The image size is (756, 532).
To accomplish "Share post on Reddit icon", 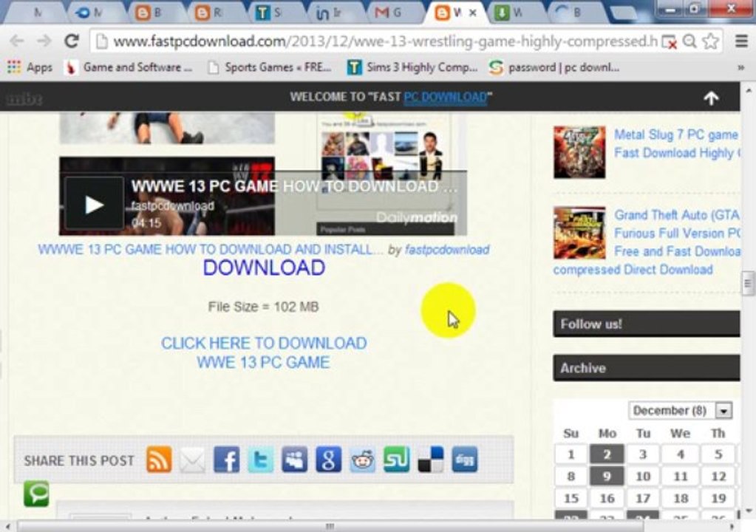I will pyautogui.click(x=363, y=460).
